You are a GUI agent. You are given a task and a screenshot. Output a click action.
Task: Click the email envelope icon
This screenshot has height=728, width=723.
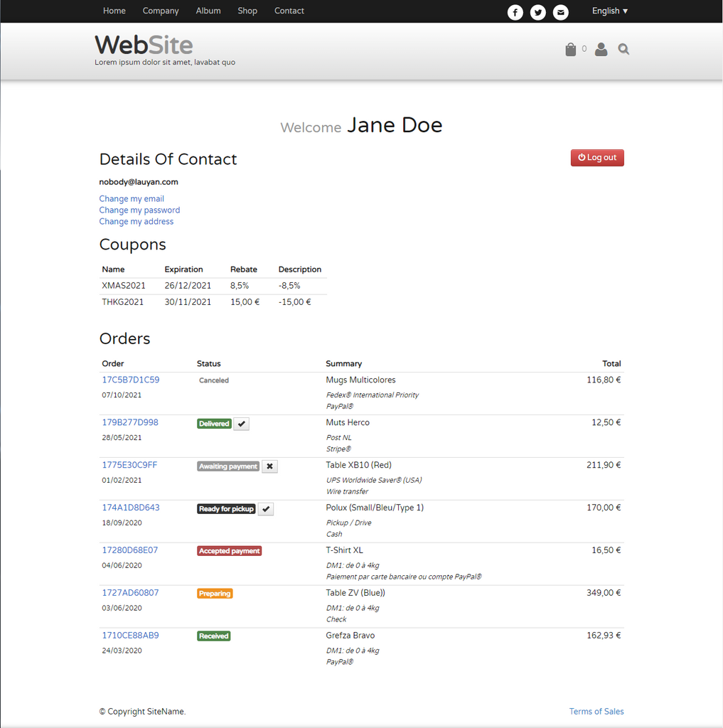[x=560, y=12]
